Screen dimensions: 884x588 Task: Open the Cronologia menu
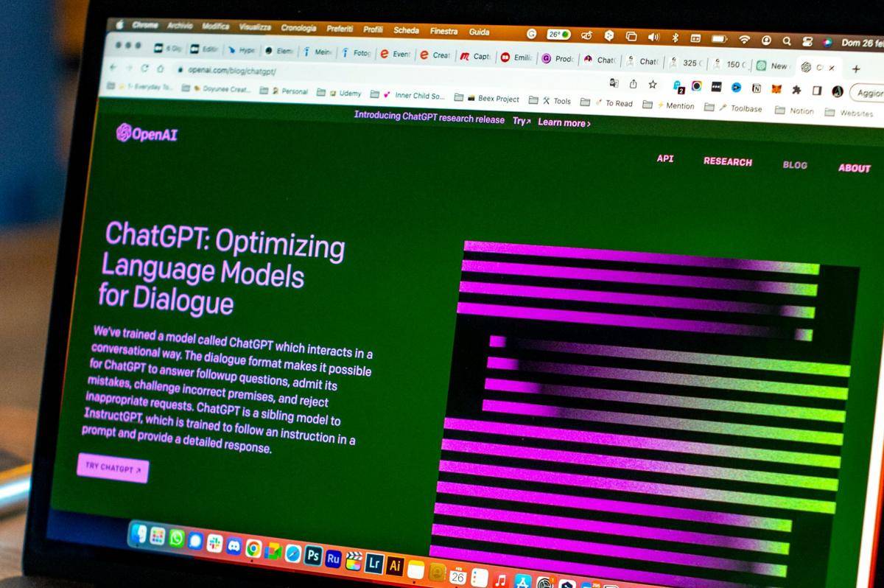click(x=298, y=28)
